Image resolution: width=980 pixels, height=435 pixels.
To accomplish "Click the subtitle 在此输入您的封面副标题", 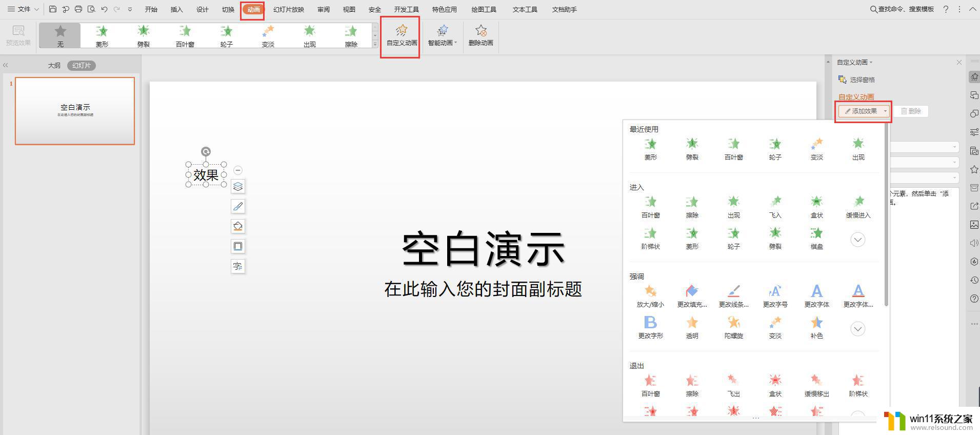I will (x=483, y=289).
